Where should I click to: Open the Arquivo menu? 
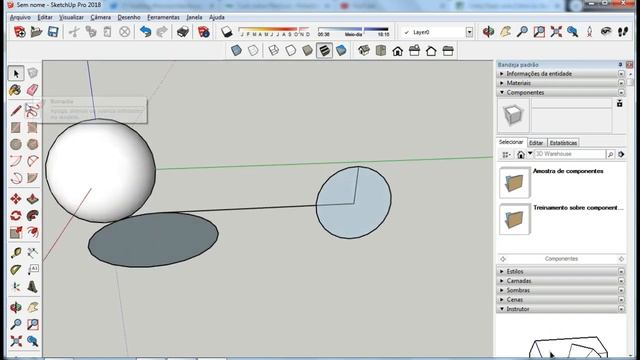tap(20, 17)
